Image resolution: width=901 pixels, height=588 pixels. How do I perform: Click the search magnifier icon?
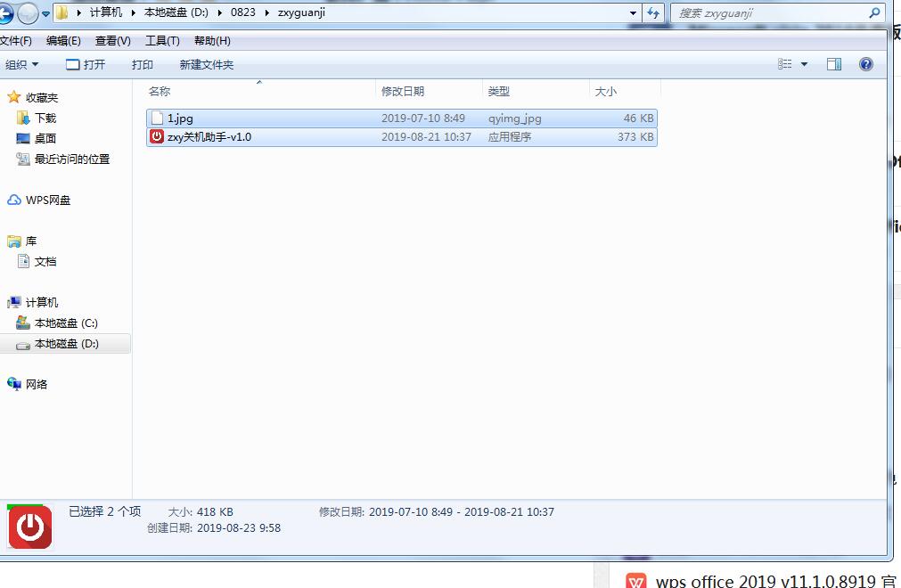point(874,13)
